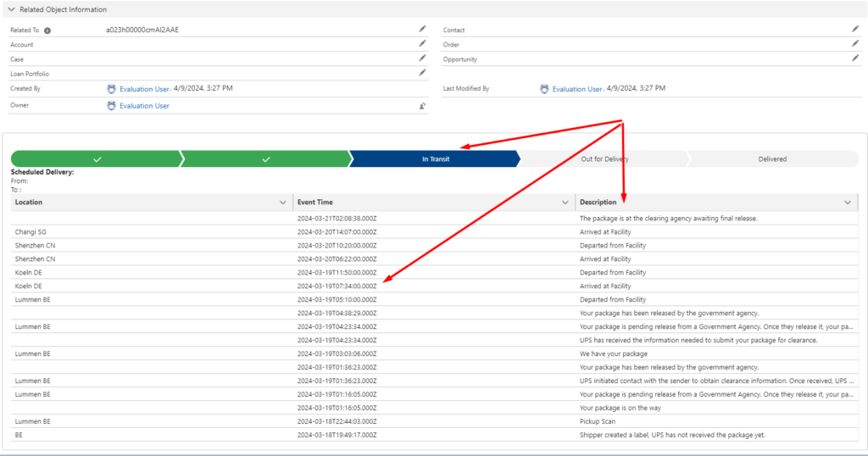Image resolution: width=868 pixels, height=456 pixels.
Task: Show info tooltip next to Related To
Action: point(47,31)
